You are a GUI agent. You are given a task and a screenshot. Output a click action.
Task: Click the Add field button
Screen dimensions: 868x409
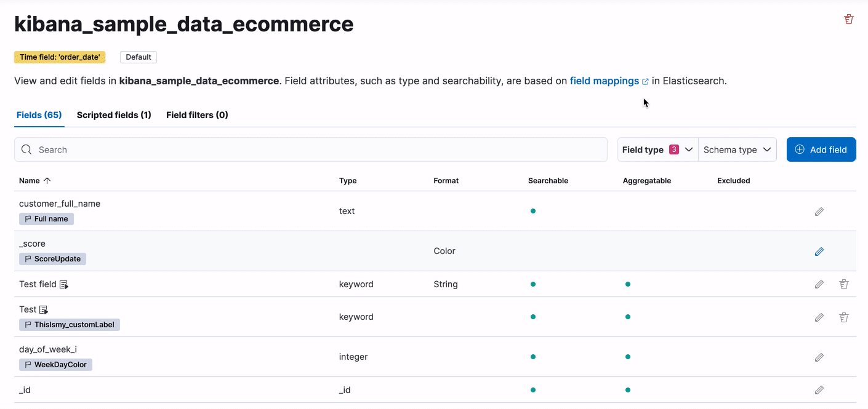click(821, 149)
